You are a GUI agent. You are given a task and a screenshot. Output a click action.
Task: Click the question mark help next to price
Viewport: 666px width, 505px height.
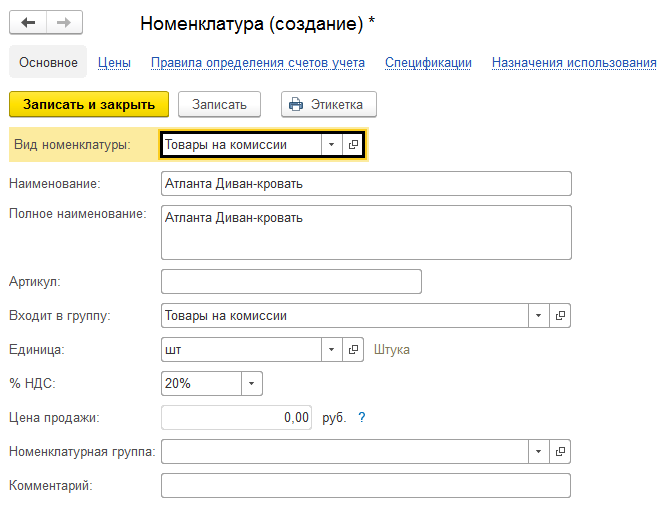point(362,418)
